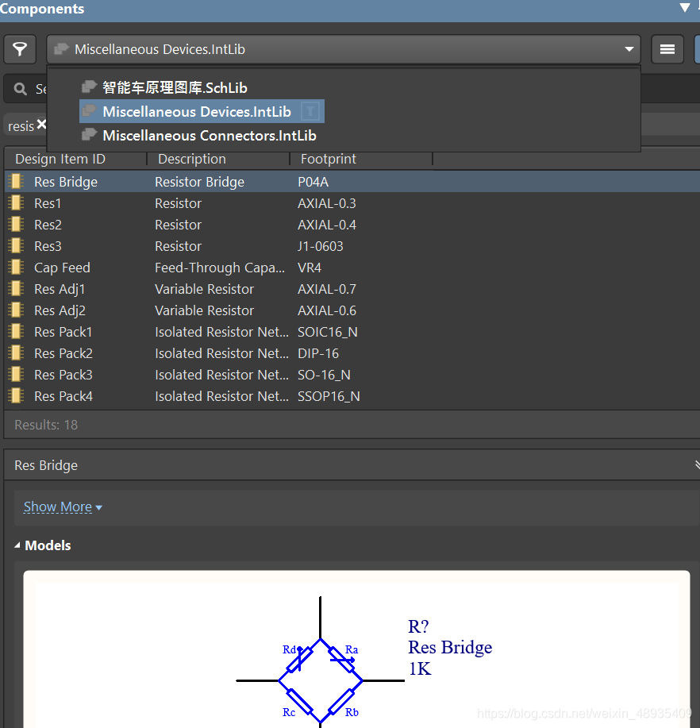Image resolution: width=700 pixels, height=728 pixels.
Task: Click the search magnifier icon
Action: [x=21, y=89]
